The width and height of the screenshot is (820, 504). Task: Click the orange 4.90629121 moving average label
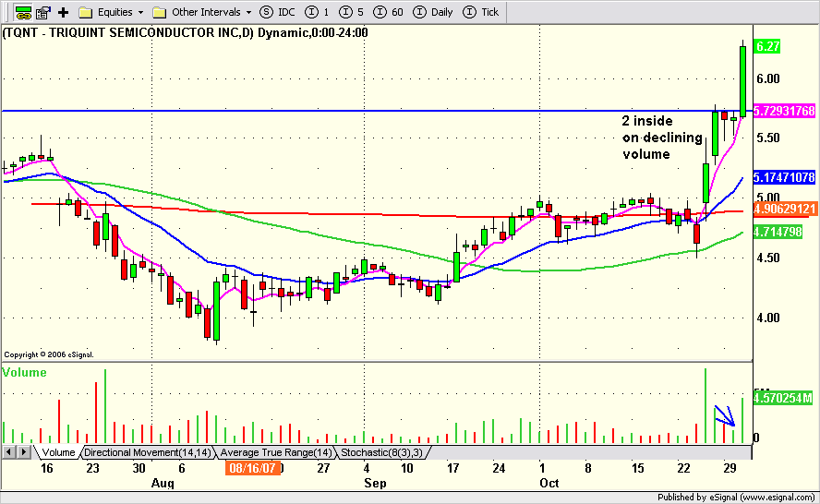[785, 210]
